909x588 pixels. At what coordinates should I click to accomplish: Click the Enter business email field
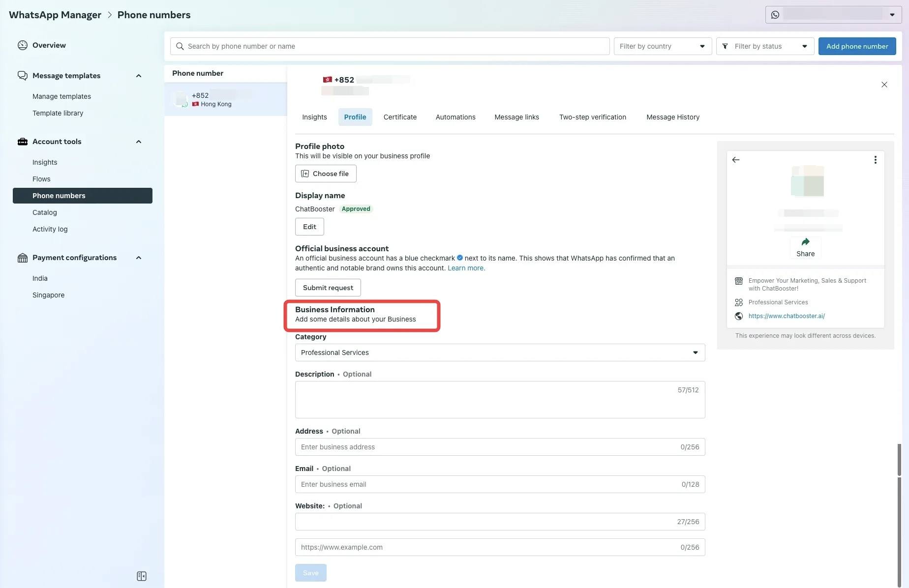[500, 484]
